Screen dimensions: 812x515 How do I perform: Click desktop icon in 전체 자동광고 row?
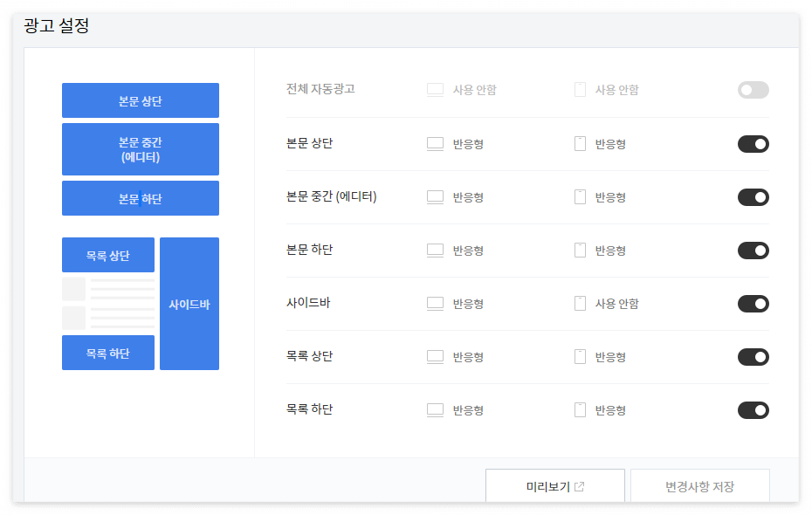(x=435, y=90)
